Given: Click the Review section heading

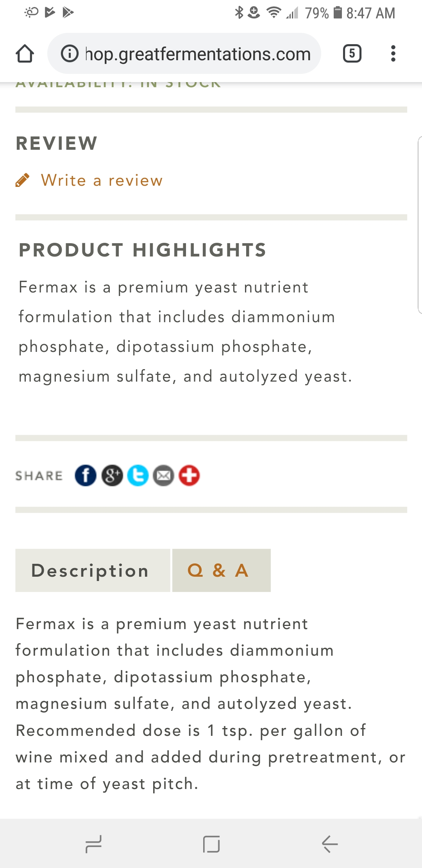Looking at the screenshot, I should point(57,143).
